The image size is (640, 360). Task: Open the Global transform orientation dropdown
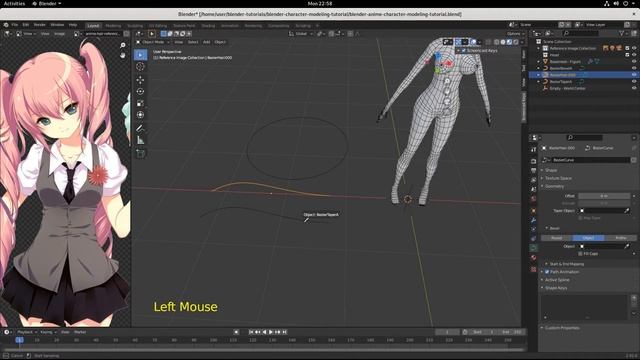[x=301, y=34]
